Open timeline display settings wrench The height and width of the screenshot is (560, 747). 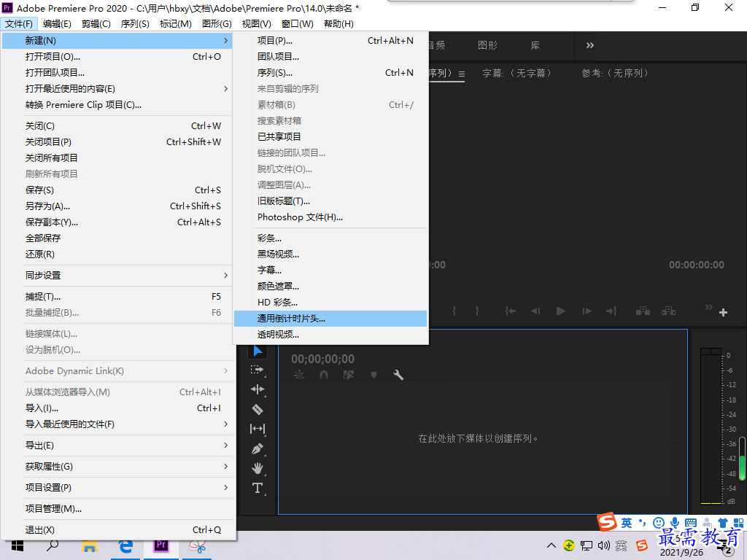pyautogui.click(x=398, y=376)
